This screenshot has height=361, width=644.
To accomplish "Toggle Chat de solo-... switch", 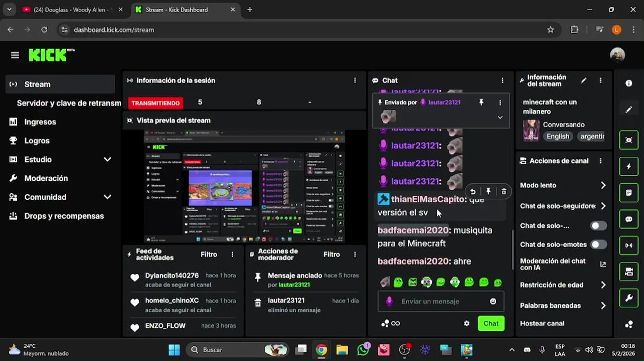I will pyautogui.click(x=598, y=226).
